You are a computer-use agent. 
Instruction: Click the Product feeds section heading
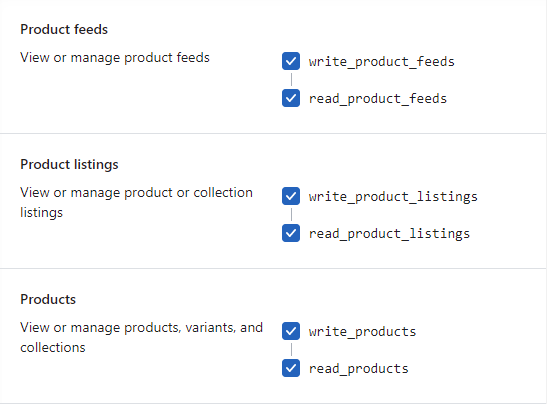pyautogui.click(x=64, y=29)
